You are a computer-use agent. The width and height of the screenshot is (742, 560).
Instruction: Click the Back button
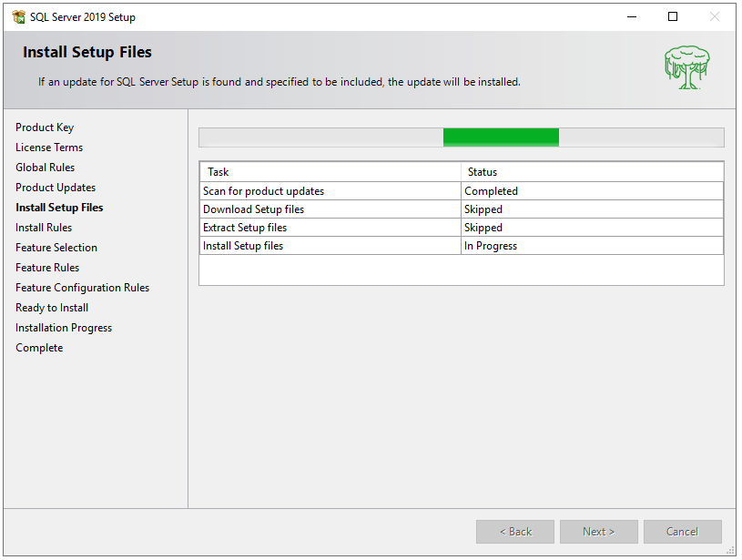click(x=515, y=532)
